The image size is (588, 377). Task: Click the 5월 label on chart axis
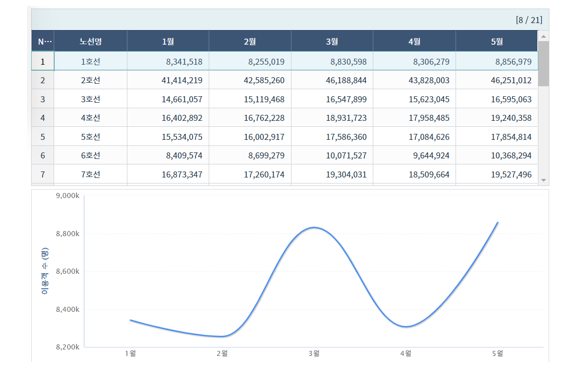click(x=497, y=353)
